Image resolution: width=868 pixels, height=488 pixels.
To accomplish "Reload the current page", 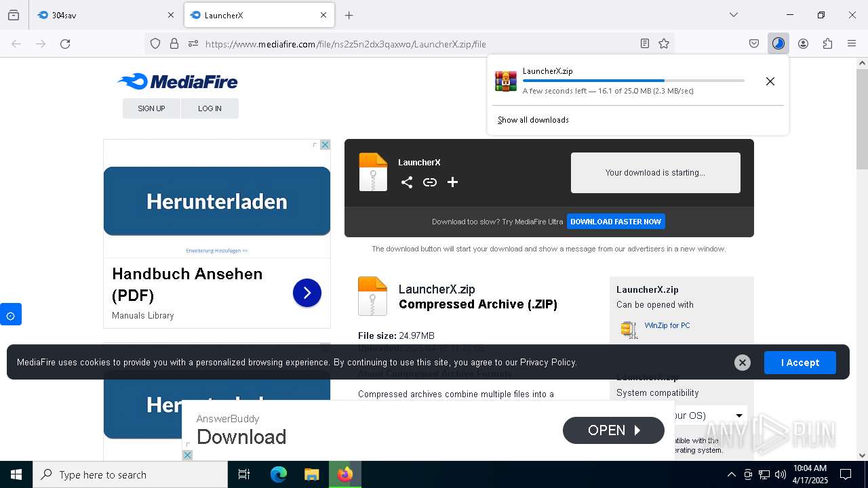I will [x=65, y=43].
